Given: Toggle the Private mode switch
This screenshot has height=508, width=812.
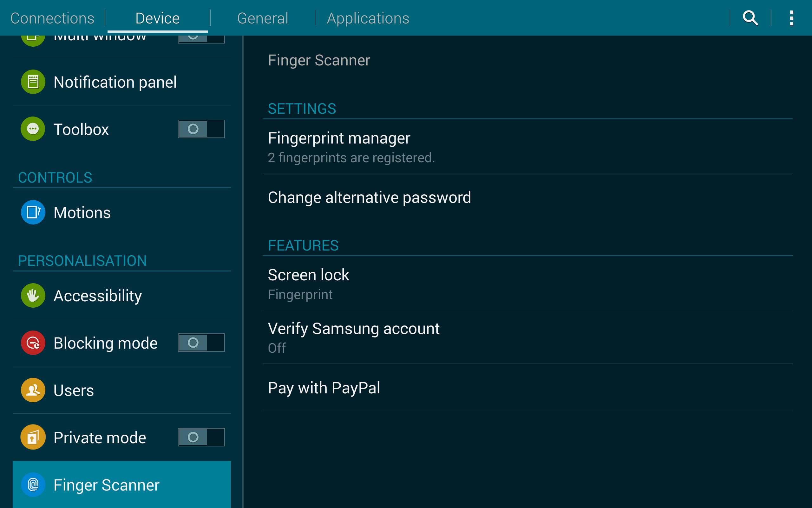Looking at the screenshot, I should (201, 437).
